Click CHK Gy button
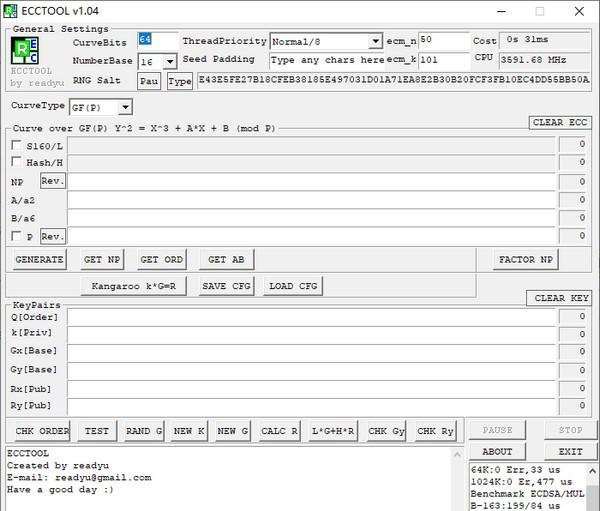The height and width of the screenshot is (511, 600). coord(386,431)
